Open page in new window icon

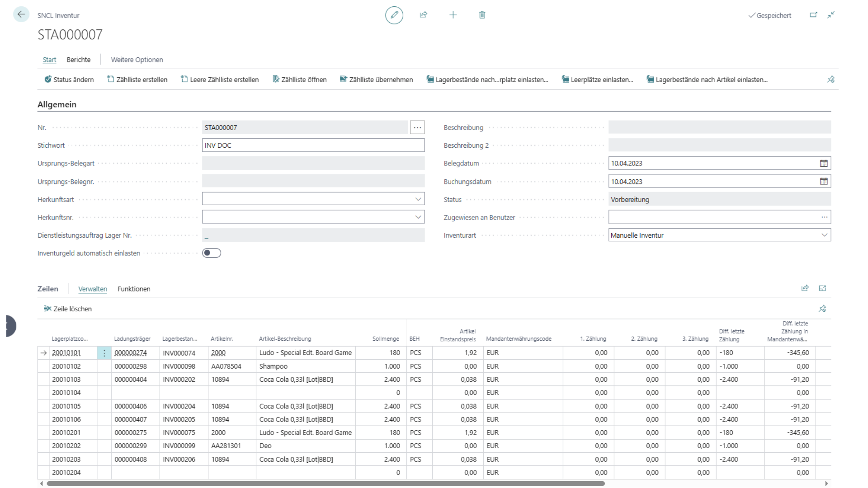point(813,15)
